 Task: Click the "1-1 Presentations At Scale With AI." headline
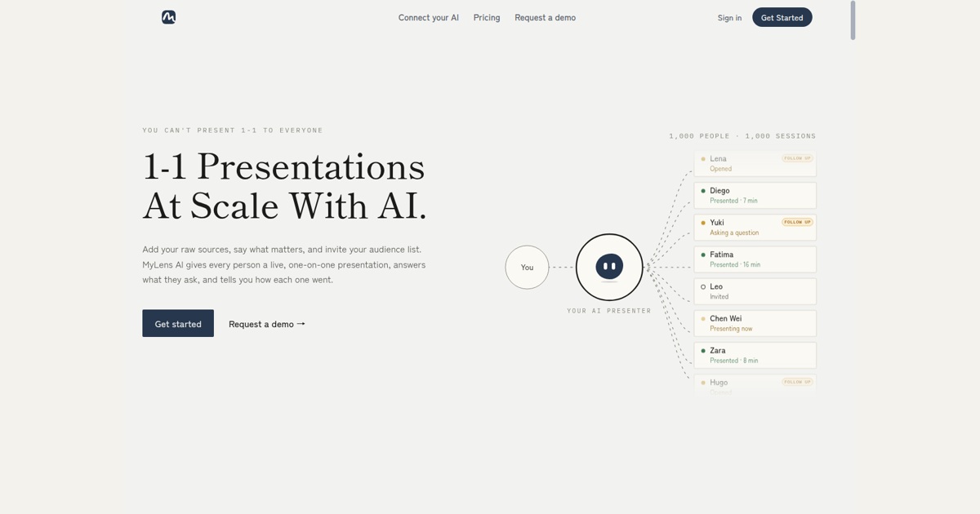[x=284, y=186]
